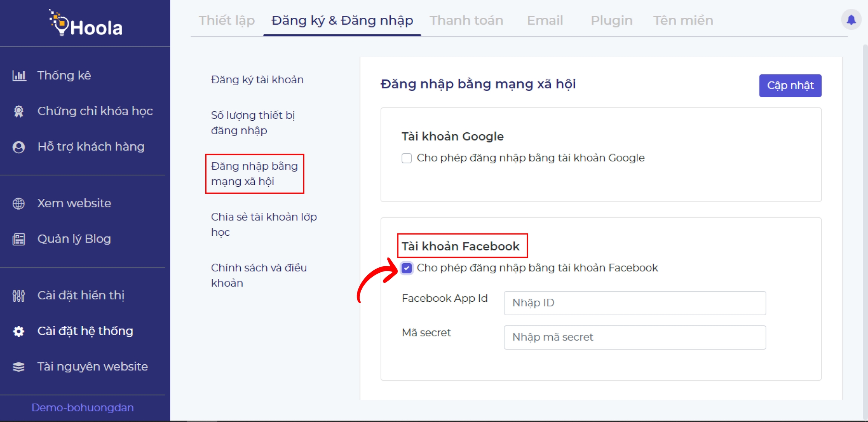Focus the Facebook App Id input field
Screen dimensions: 868x422
pos(634,303)
